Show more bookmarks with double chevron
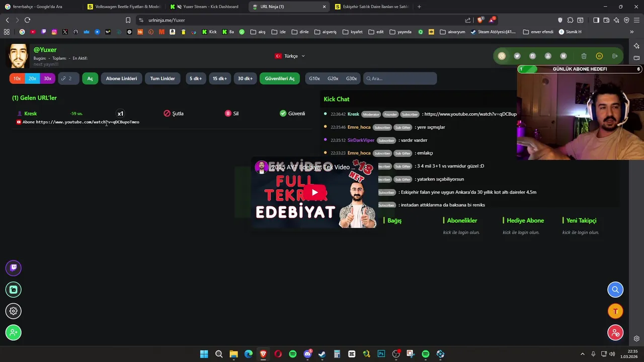644x362 pixels. click(x=631, y=32)
